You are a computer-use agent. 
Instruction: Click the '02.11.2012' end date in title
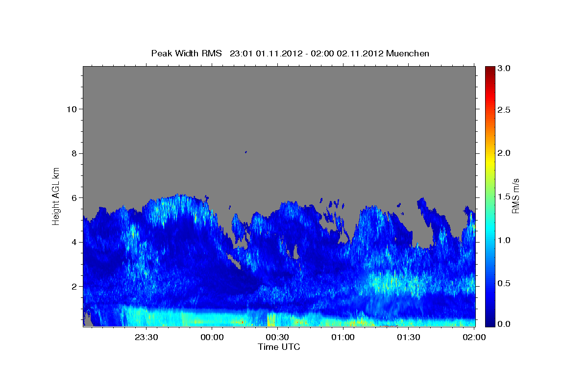[360, 53]
